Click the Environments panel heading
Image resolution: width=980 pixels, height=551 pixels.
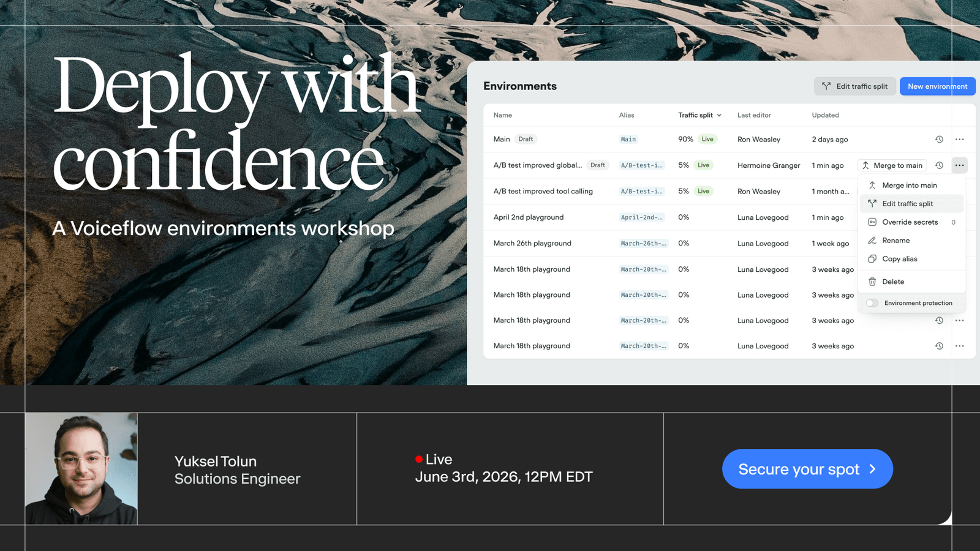[520, 86]
